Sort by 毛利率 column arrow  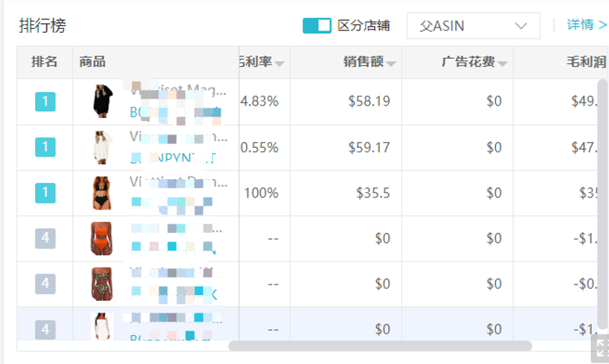coord(280,64)
